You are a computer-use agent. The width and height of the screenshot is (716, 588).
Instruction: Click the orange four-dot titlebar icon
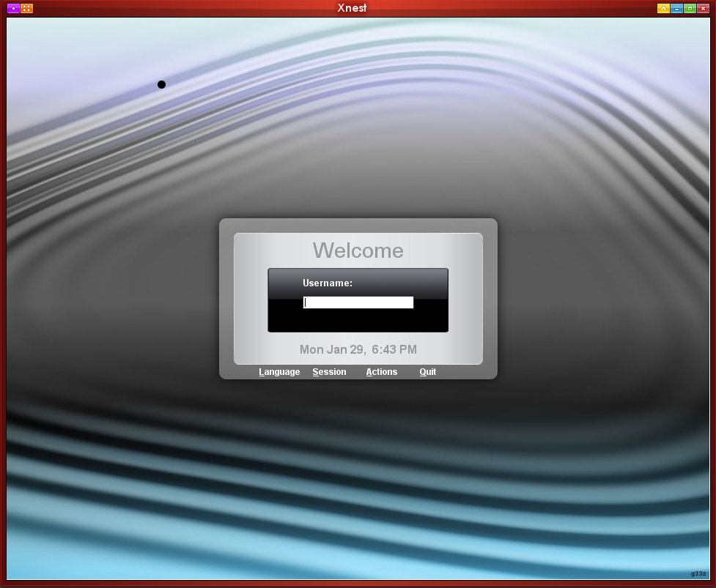[x=27, y=8]
